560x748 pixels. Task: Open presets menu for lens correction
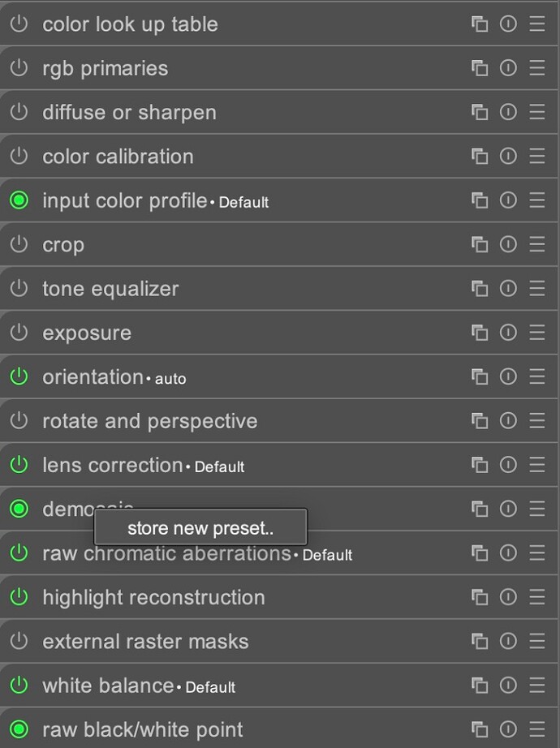(536, 465)
